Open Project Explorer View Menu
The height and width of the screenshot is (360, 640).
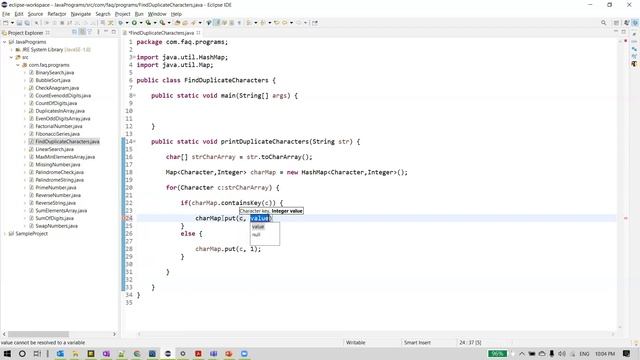click(x=98, y=32)
